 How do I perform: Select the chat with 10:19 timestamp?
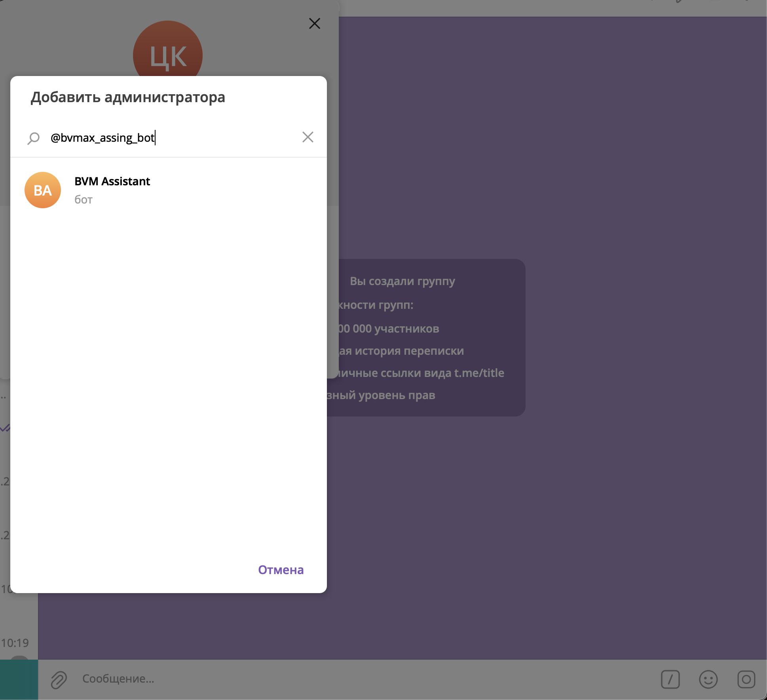(x=16, y=642)
